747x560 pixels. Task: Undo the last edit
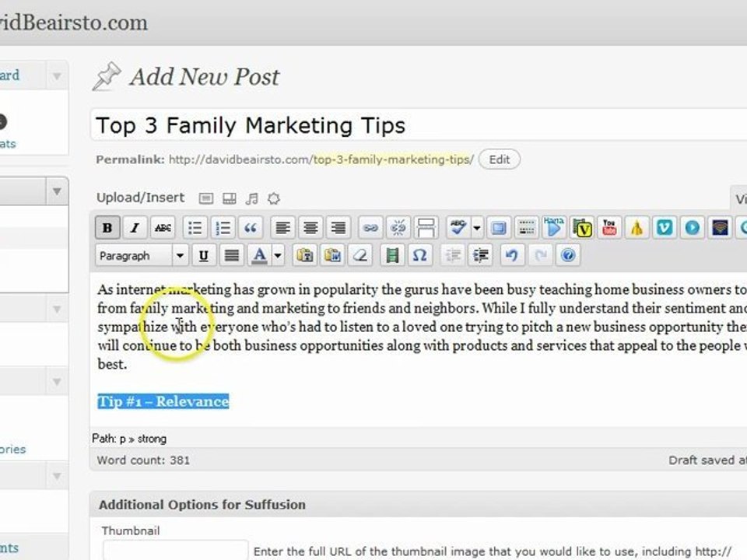point(512,256)
